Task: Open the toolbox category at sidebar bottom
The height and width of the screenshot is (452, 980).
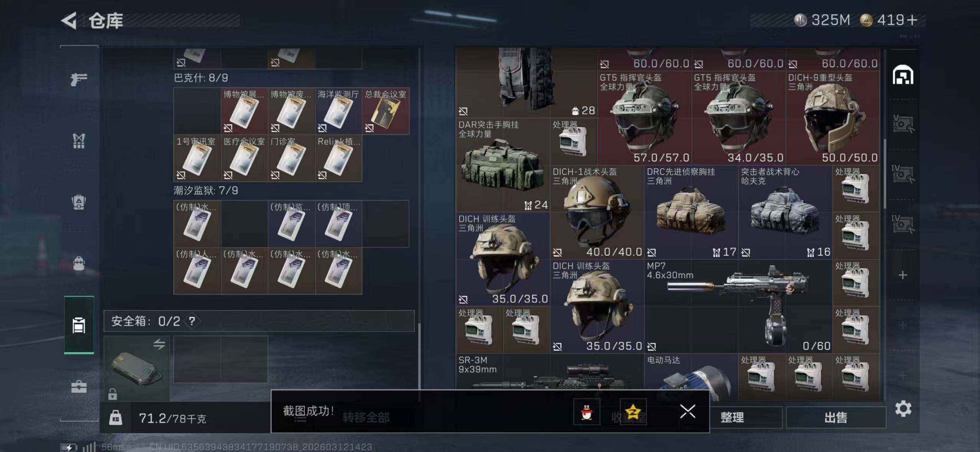Action: coord(79,386)
